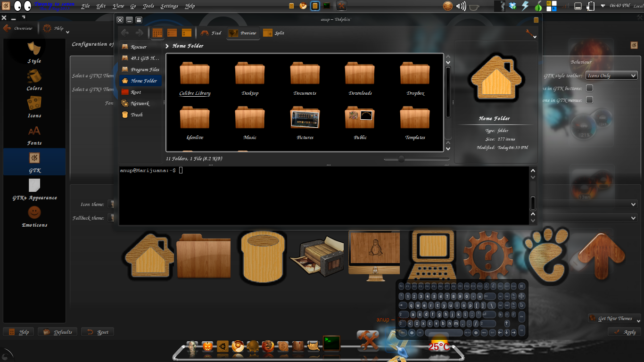The height and width of the screenshot is (362, 644).
Task: Open volume control in system tray
Action: point(462,6)
